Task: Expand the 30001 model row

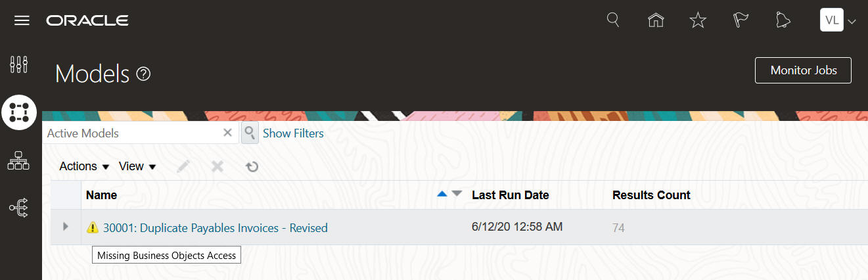Action: [65, 227]
